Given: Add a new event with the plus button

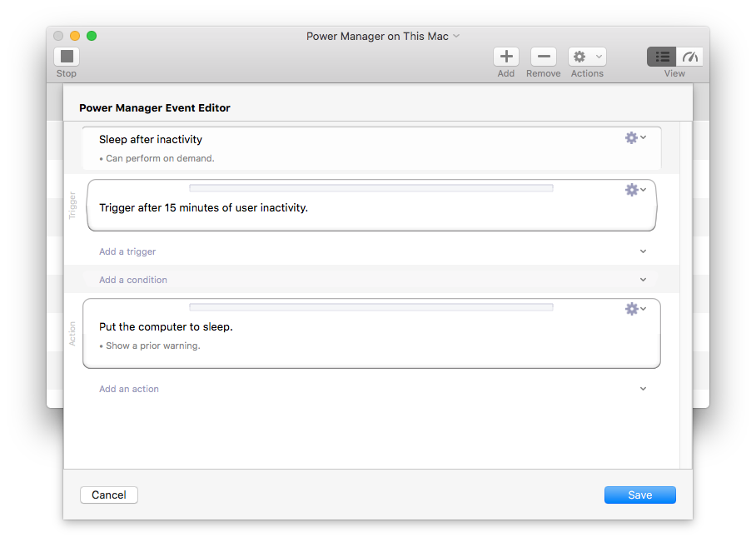Looking at the screenshot, I should (x=505, y=57).
